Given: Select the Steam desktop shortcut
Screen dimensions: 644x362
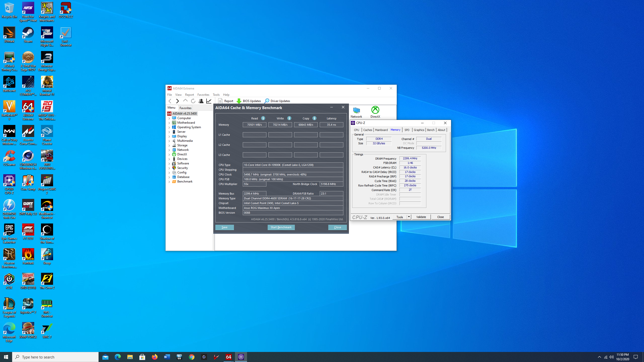Looking at the screenshot, I should coord(28,35).
